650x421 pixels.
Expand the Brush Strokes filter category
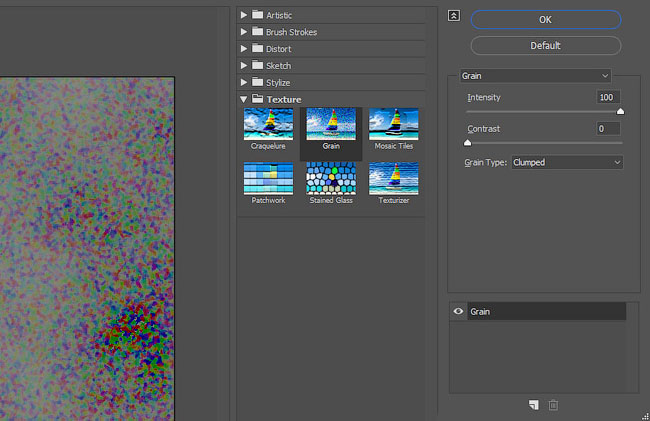[244, 32]
